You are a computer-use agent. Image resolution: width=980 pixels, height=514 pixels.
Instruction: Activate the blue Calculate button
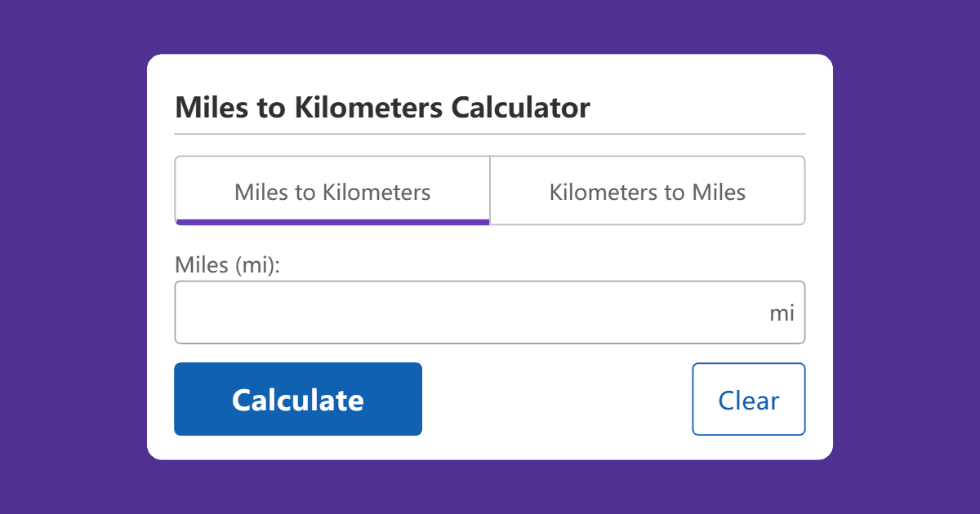(298, 399)
